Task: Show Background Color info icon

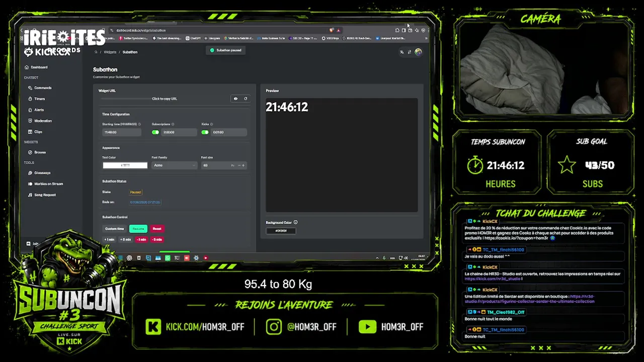Action: tap(295, 222)
